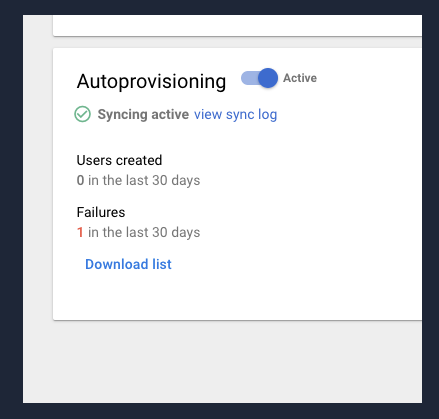The image size is (439, 419).
Task: Click "in the last 30 days" under Failures
Action: pyautogui.click(x=144, y=232)
